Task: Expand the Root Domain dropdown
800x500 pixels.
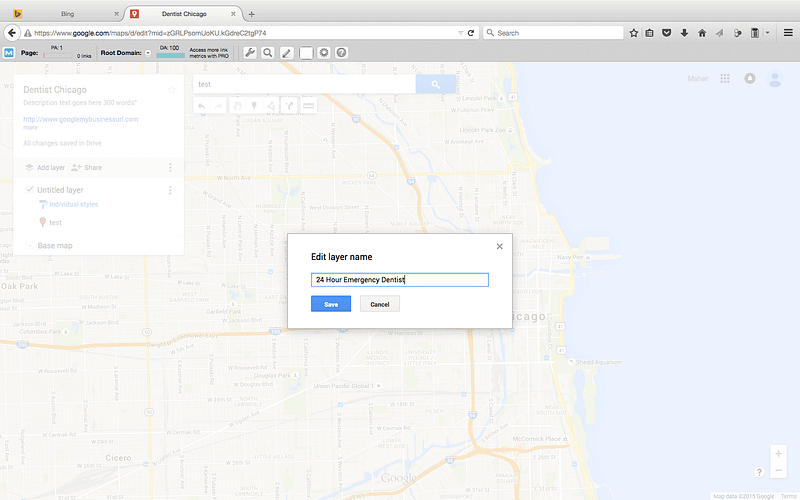Action: [148, 53]
